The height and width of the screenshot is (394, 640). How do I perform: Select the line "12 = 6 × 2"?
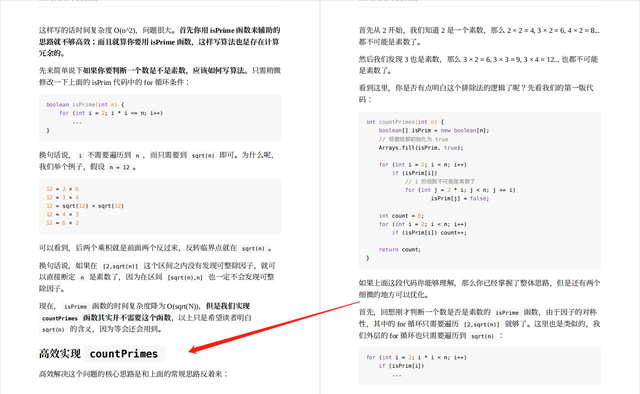coord(62,223)
